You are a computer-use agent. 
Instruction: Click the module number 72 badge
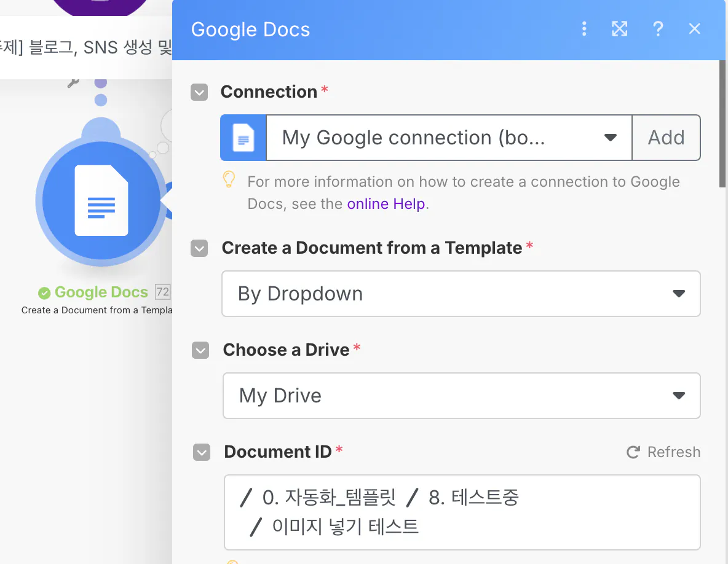tap(162, 292)
